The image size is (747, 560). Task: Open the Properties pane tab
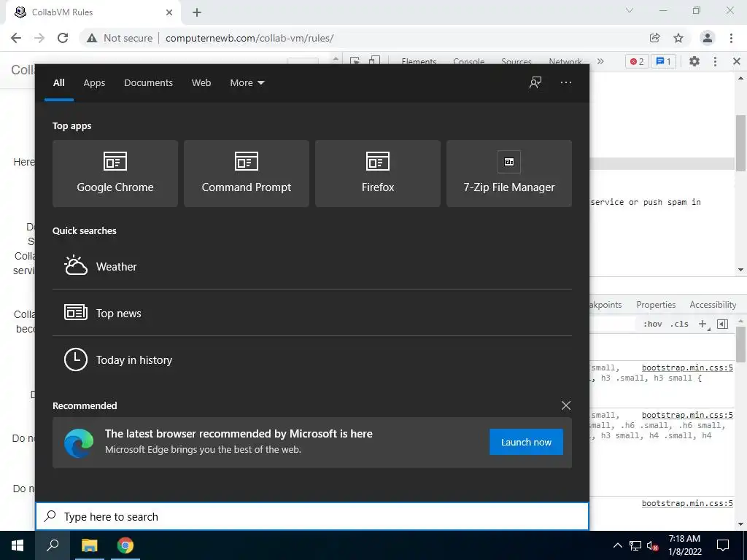tap(656, 305)
